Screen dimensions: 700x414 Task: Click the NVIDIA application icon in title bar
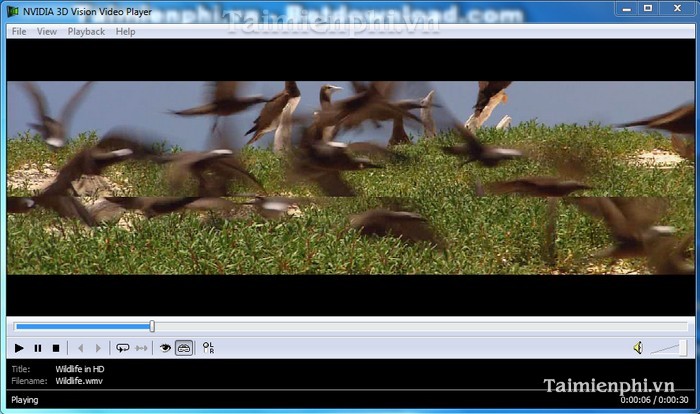point(12,12)
